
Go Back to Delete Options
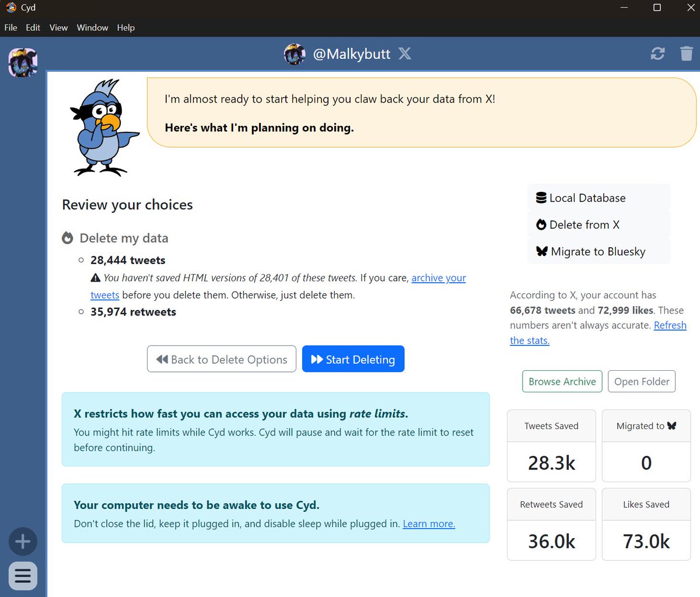[x=222, y=359]
